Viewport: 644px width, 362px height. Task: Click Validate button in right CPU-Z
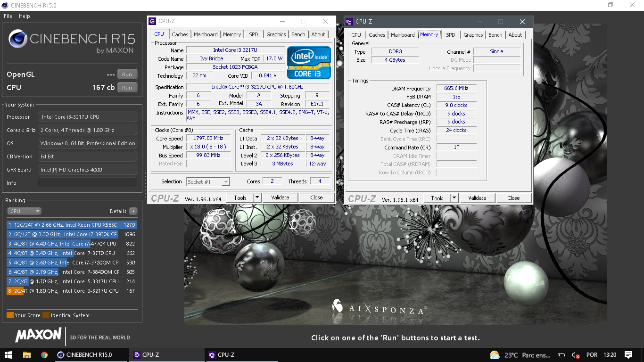(x=477, y=198)
